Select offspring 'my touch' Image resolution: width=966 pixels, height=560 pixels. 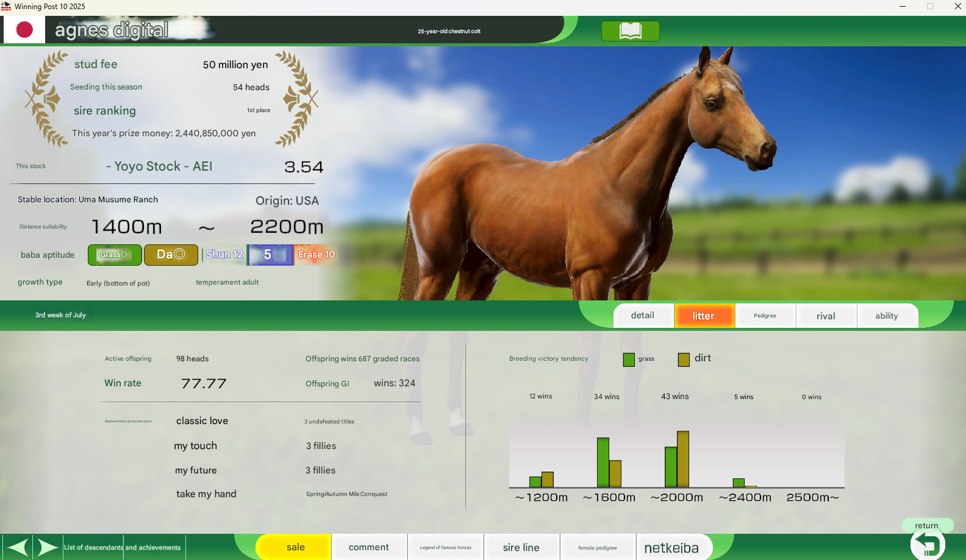(195, 445)
